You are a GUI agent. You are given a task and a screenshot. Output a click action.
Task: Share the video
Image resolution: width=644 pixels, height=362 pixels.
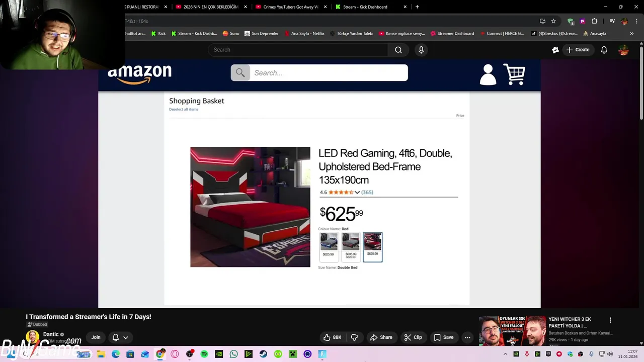point(381,337)
